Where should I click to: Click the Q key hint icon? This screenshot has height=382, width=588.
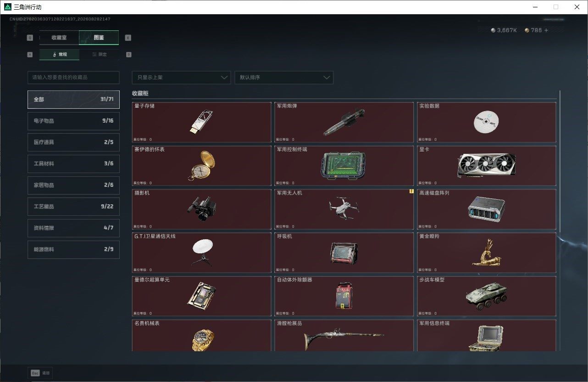(30, 38)
